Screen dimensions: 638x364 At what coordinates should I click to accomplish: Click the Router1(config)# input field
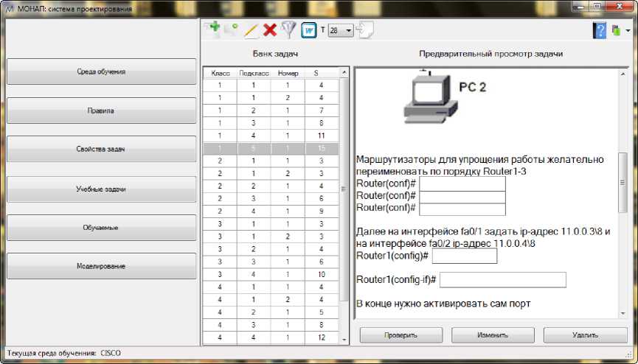[x=464, y=256]
